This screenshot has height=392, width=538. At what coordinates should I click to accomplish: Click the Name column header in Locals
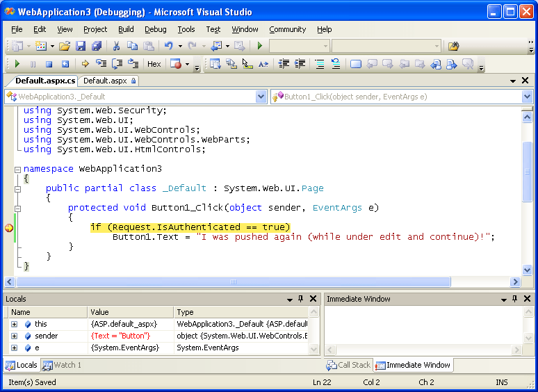pos(48,312)
